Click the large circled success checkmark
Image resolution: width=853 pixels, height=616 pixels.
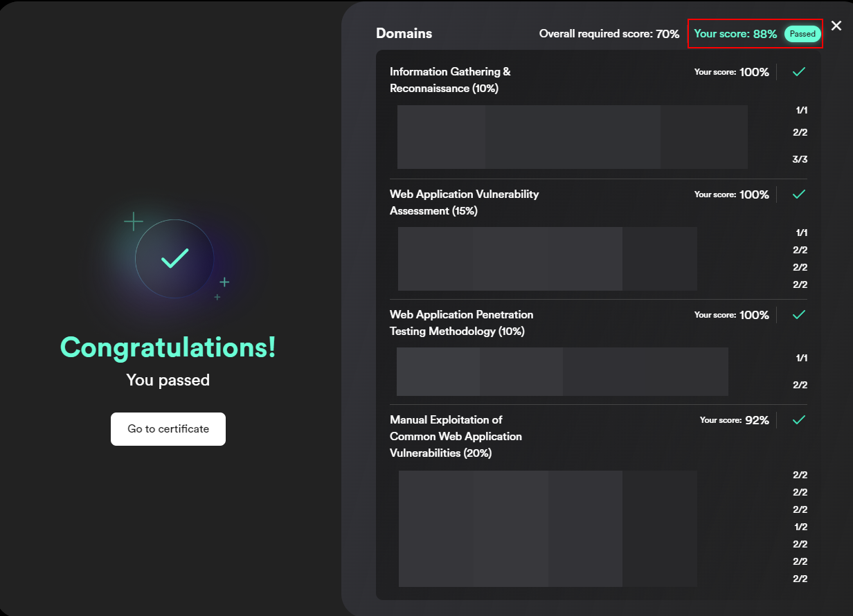[x=174, y=259]
